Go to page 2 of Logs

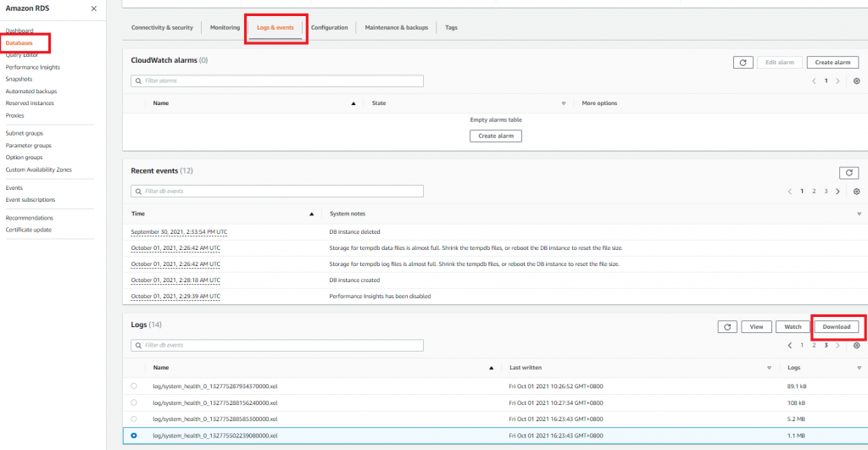click(814, 346)
